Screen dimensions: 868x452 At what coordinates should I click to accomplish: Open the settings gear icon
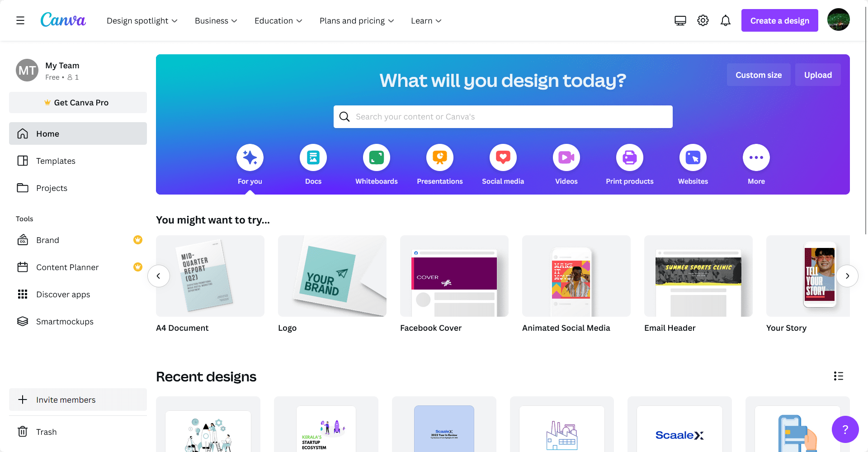(703, 20)
